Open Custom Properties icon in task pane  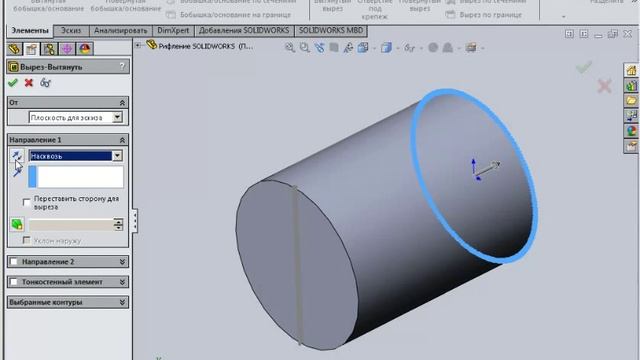coord(631,146)
